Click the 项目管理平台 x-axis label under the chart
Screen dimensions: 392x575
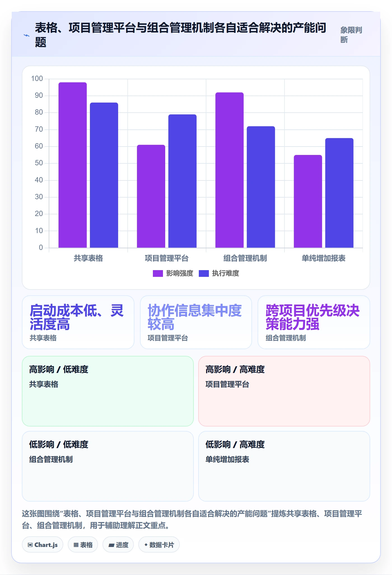click(167, 258)
